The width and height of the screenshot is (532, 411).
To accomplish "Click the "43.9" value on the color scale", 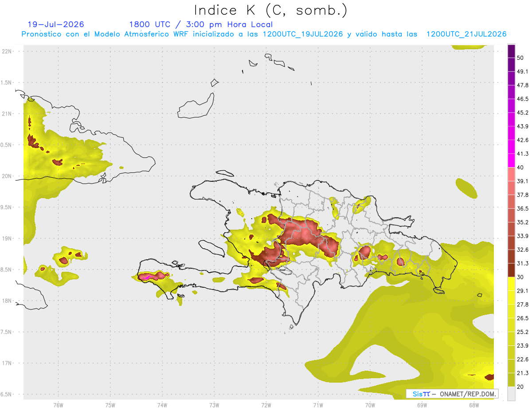I will (522, 126).
